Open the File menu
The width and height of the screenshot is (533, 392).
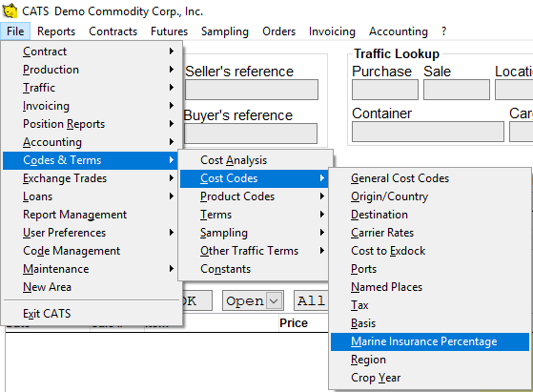pos(15,31)
